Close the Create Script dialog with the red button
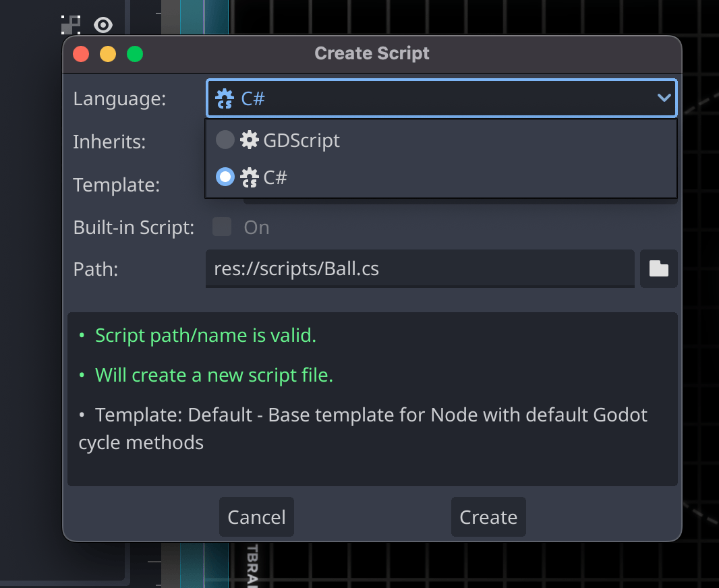Screen dimensions: 719x588 click(81, 54)
